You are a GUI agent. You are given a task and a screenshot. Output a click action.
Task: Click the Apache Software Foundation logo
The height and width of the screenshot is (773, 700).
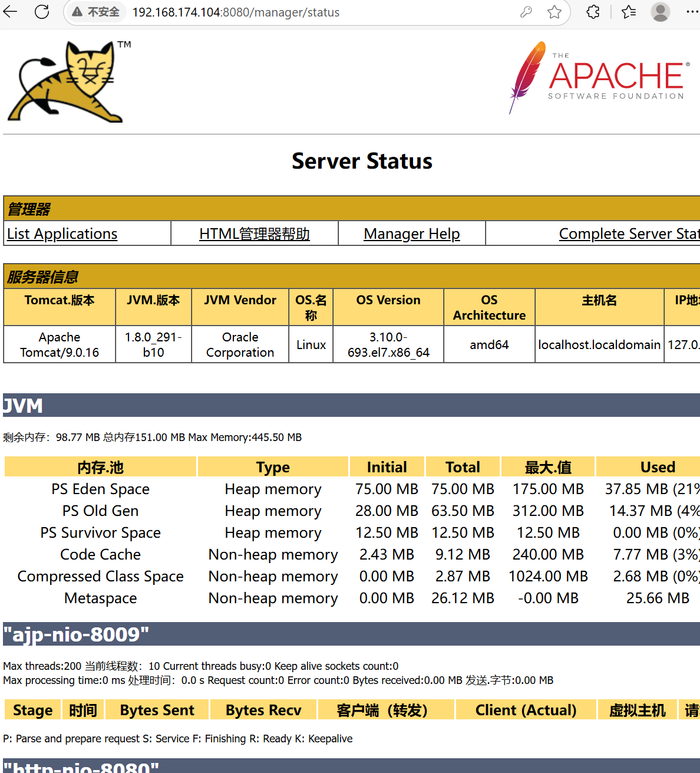pyautogui.click(x=600, y=77)
